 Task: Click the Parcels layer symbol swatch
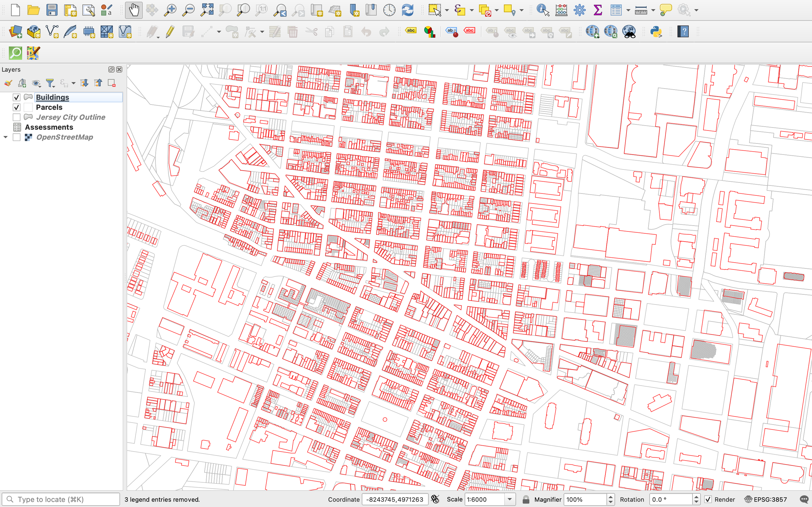pyautogui.click(x=29, y=107)
